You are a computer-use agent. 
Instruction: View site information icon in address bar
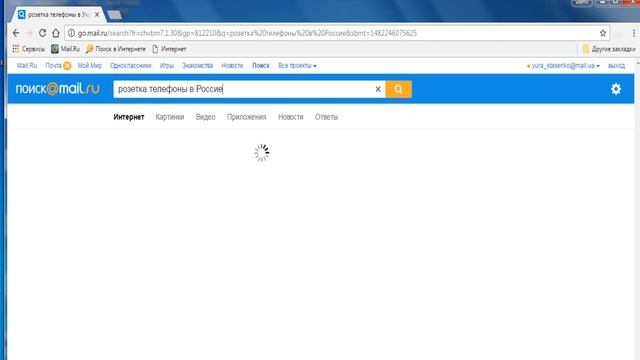point(71,33)
